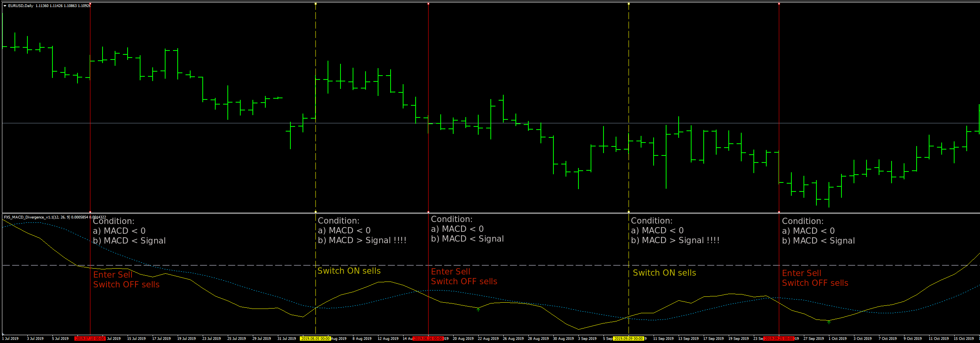Click the "5 Jul 2019" axis date

pos(60,338)
